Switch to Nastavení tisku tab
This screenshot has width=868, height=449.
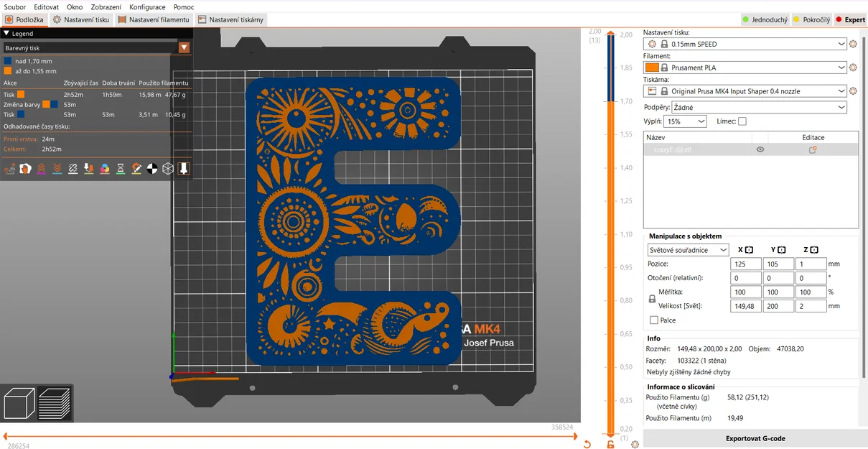click(x=81, y=20)
